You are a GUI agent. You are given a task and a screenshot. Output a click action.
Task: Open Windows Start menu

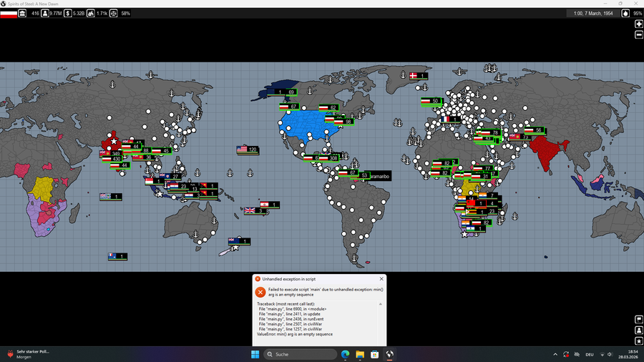click(x=255, y=354)
